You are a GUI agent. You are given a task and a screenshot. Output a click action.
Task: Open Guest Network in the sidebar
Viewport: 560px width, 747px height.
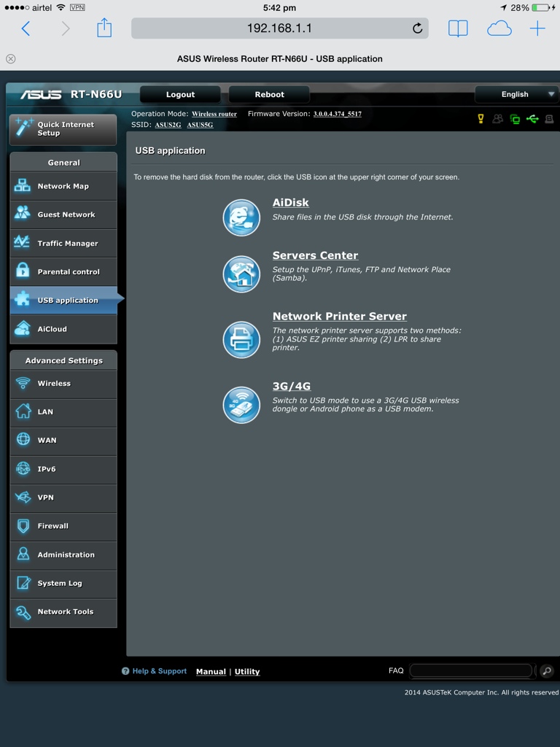point(63,215)
